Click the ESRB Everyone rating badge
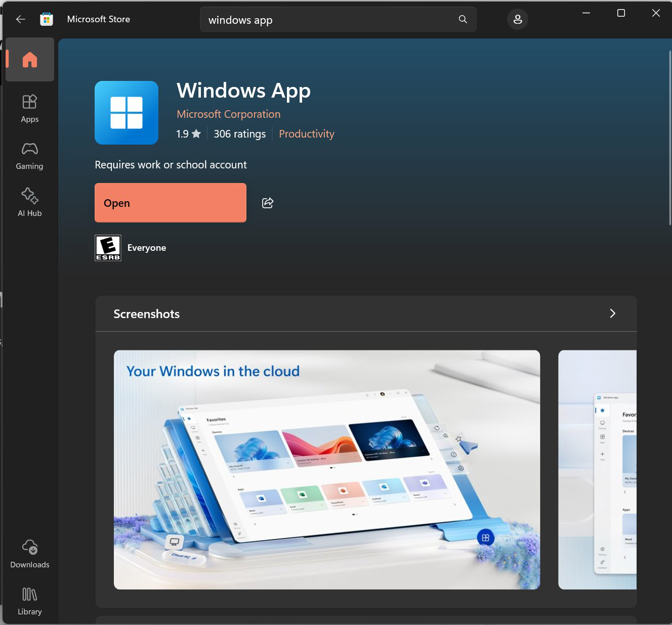This screenshot has width=672, height=625. 108,248
